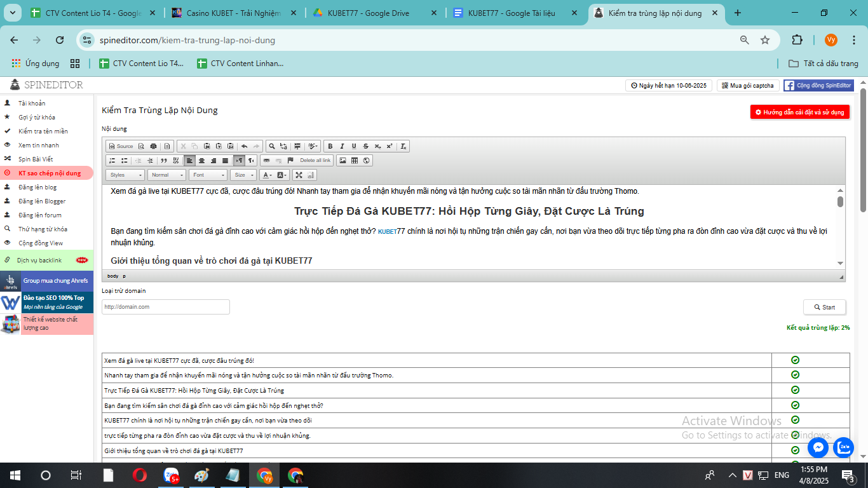Bookmark this page with the star icon
Image resolution: width=868 pixels, height=488 pixels.
click(765, 40)
